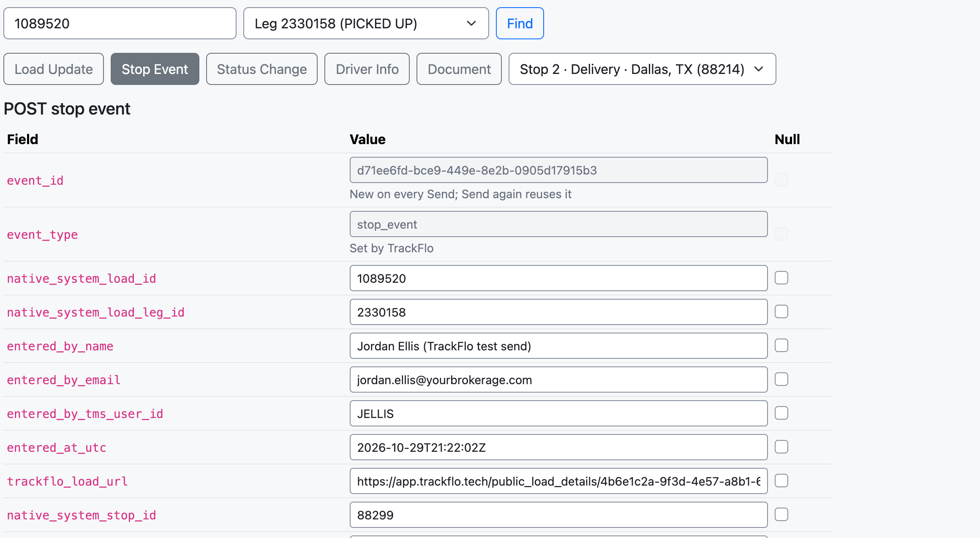Click the entered_at_utc timestamp field
The image size is (980, 538).
[x=558, y=447]
